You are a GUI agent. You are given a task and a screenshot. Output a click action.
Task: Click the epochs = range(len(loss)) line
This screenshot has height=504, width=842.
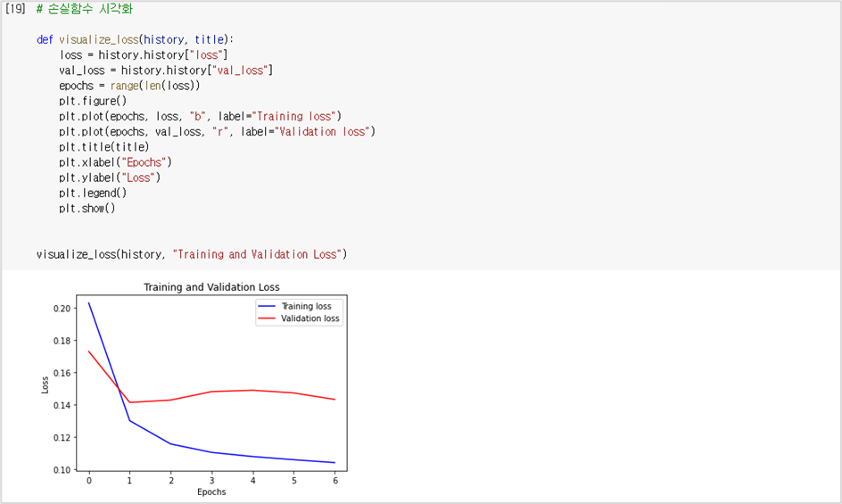coord(129,86)
